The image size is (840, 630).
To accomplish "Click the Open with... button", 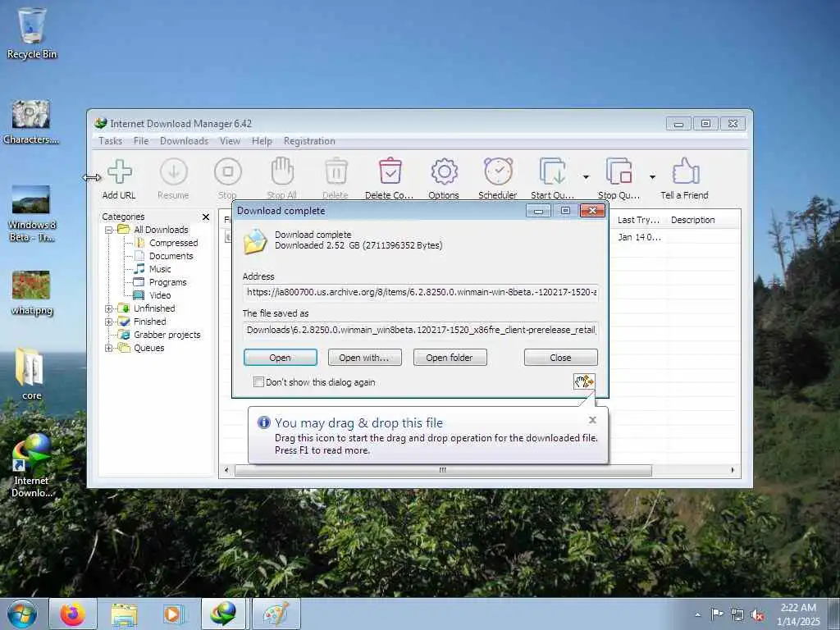I will [x=364, y=358].
